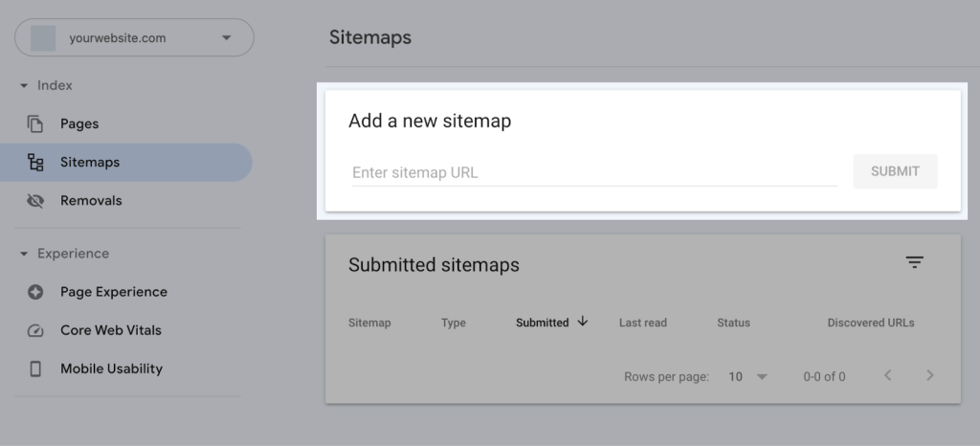Viewport: 980px width, 446px height.
Task: Click the Enter sitemap URL input field
Action: tap(593, 173)
